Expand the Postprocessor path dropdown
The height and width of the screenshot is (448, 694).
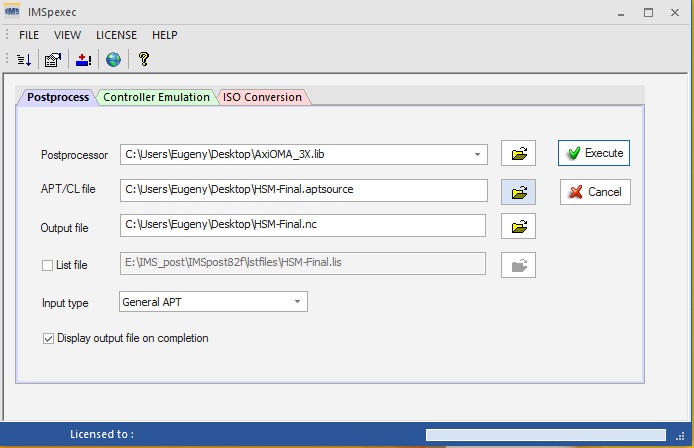(478, 154)
